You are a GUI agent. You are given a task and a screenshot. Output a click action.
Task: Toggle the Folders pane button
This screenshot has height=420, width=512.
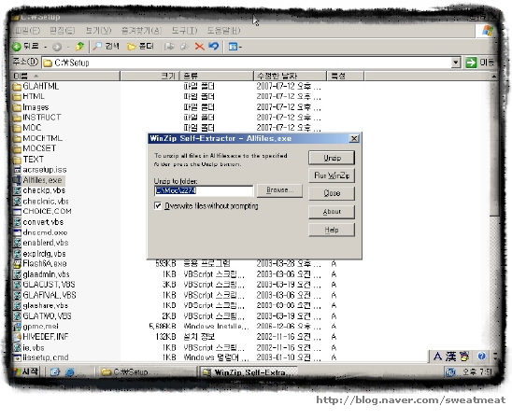click(140, 47)
